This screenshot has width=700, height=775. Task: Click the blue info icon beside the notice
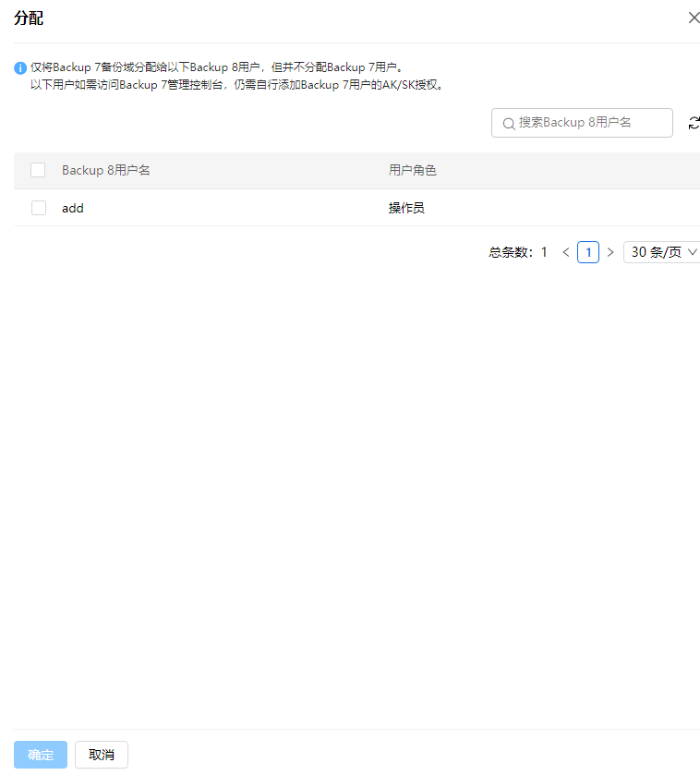20,68
